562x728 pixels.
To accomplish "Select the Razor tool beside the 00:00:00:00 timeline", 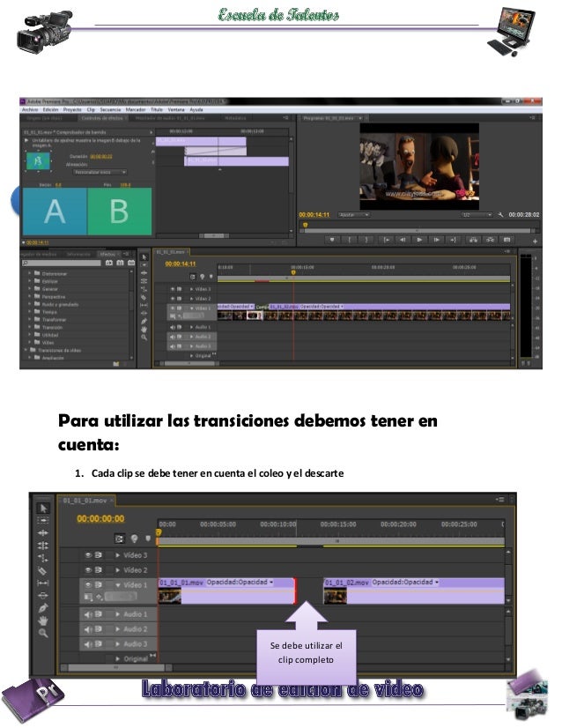I will coord(43,570).
